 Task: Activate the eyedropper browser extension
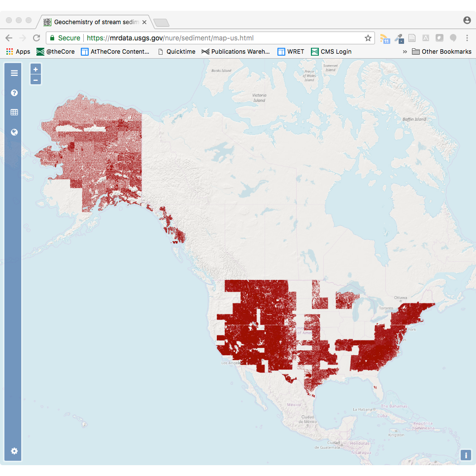[x=399, y=38]
